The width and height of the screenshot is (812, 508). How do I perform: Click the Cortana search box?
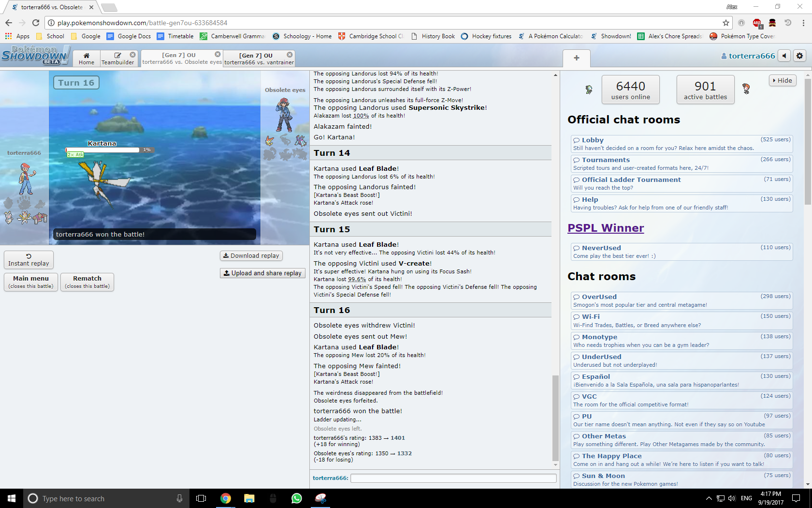pos(105,498)
